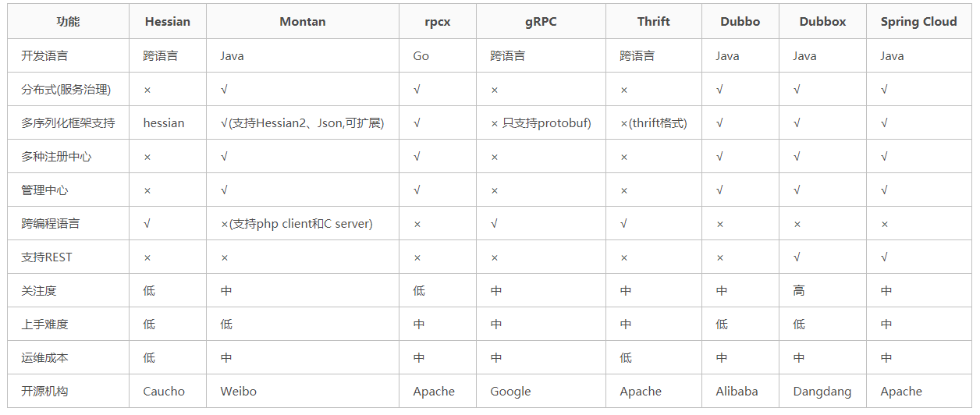The image size is (980, 415).
Task: Click the "Go" language cell under rpcx
Action: click(421, 56)
